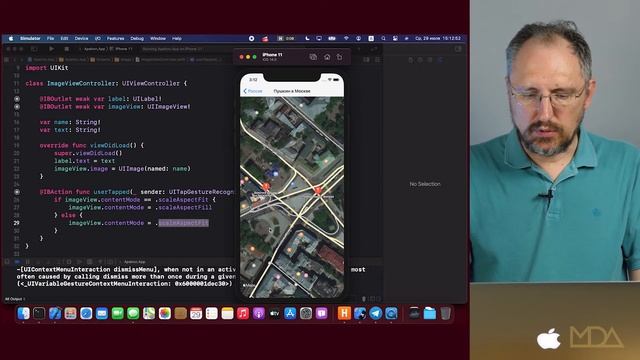Open Safari from the Dock
The height and width of the screenshot is (360, 640).
86,313
